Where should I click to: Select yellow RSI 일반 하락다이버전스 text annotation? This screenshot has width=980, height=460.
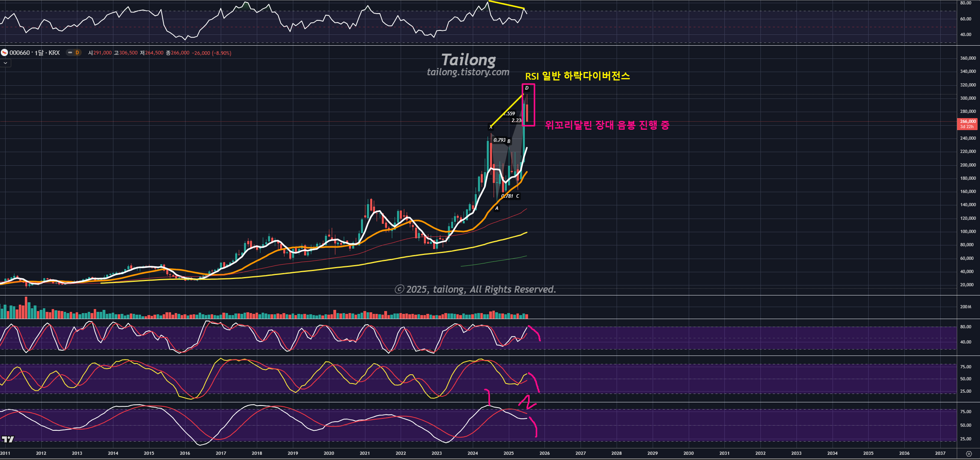tap(577, 76)
